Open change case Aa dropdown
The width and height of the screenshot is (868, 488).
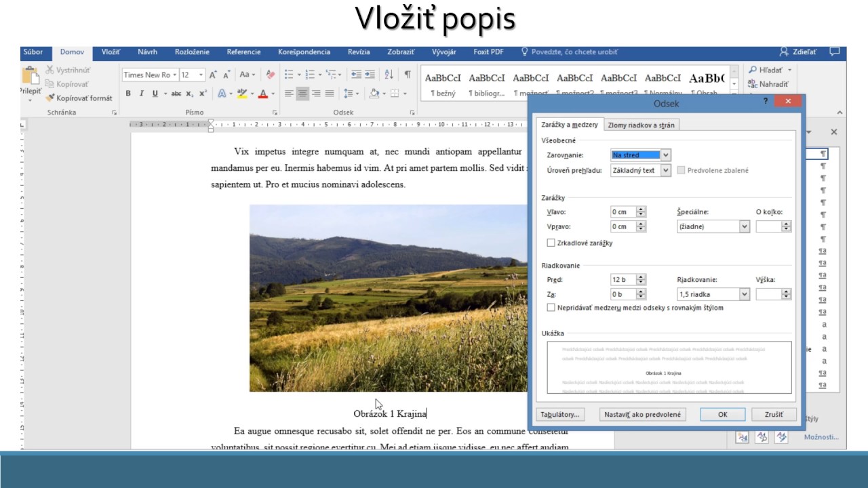[248, 75]
